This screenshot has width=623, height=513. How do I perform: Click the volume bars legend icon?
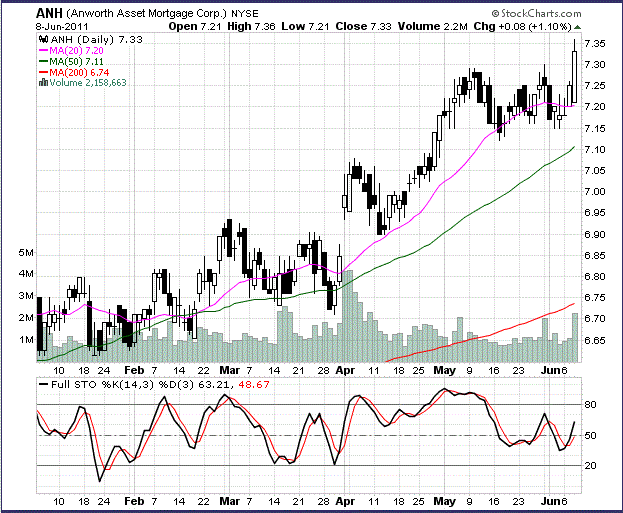click(40, 82)
